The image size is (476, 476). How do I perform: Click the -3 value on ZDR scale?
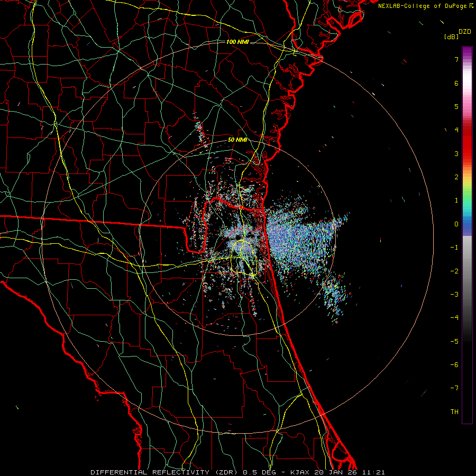454,295
